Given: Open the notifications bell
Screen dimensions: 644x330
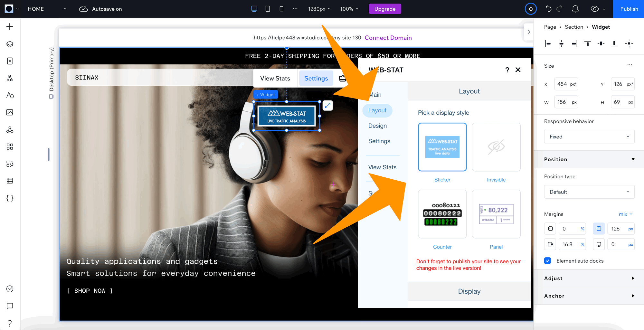Looking at the screenshot, I should 575,9.
